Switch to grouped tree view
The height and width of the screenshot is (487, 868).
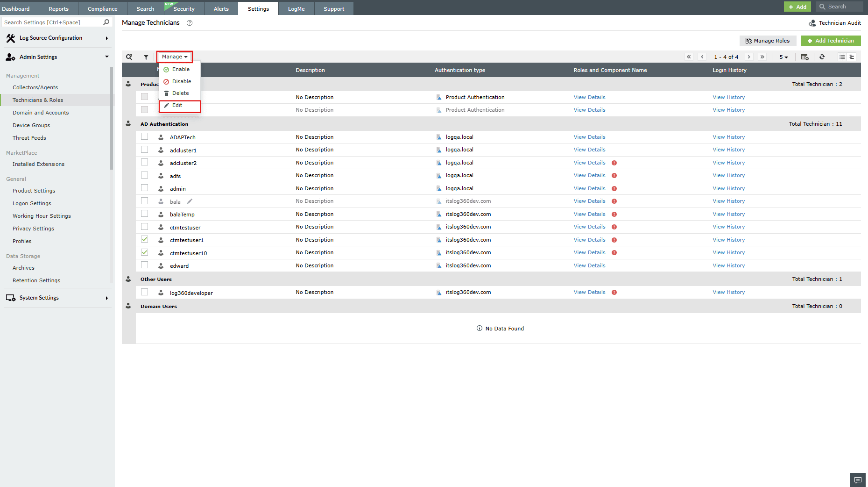tap(852, 57)
